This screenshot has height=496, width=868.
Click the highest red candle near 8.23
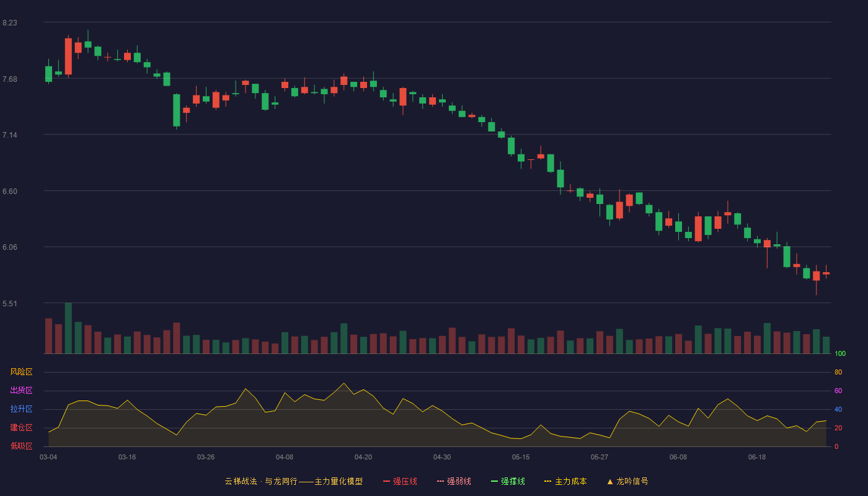click(68, 56)
